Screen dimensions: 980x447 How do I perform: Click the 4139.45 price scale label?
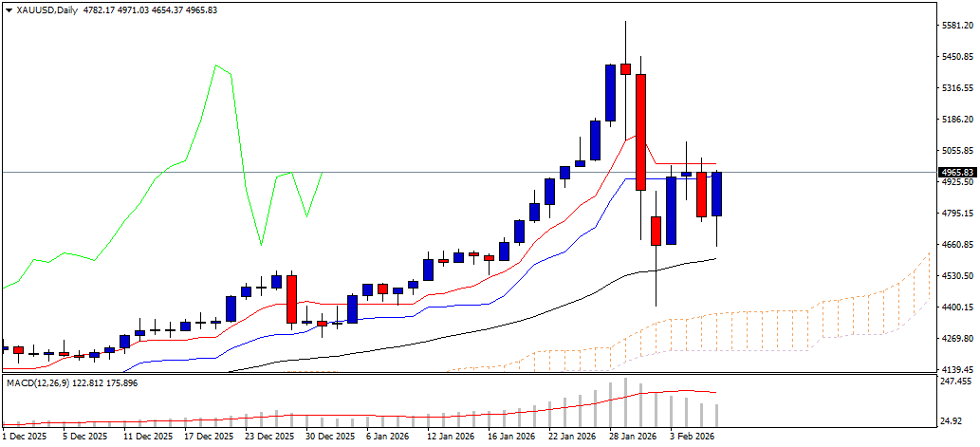pyautogui.click(x=957, y=369)
